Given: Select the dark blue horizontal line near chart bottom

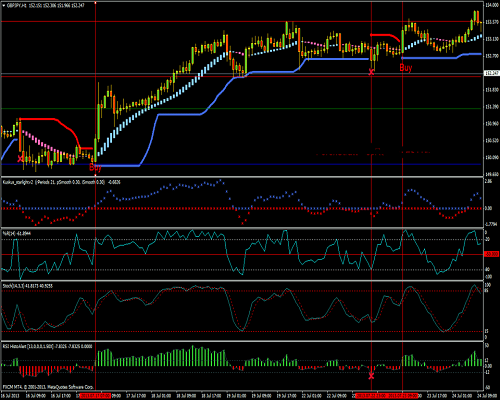Looking at the screenshot, I should coord(242,164).
